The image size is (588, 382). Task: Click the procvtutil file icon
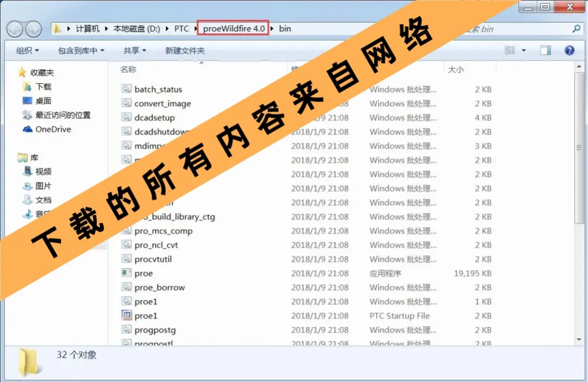[x=126, y=258]
